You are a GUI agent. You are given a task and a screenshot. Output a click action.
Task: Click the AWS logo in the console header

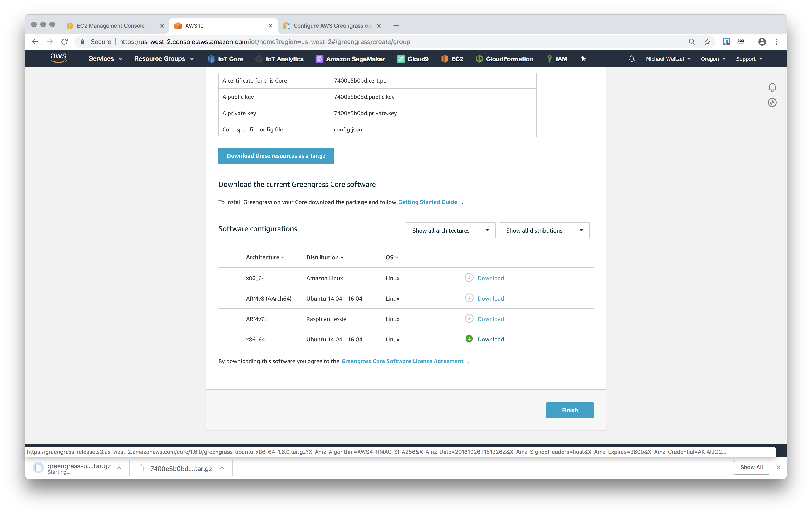point(58,58)
